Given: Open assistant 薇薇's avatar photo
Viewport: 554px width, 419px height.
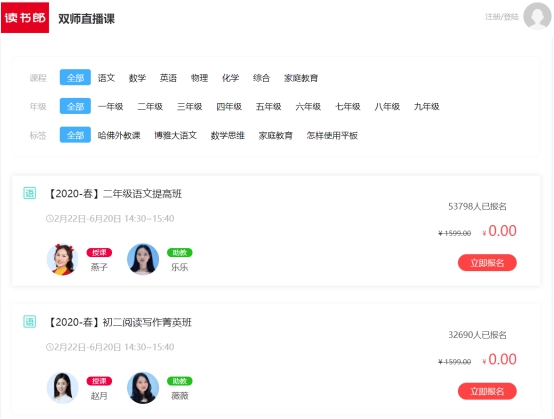Looking at the screenshot, I should click(x=143, y=388).
